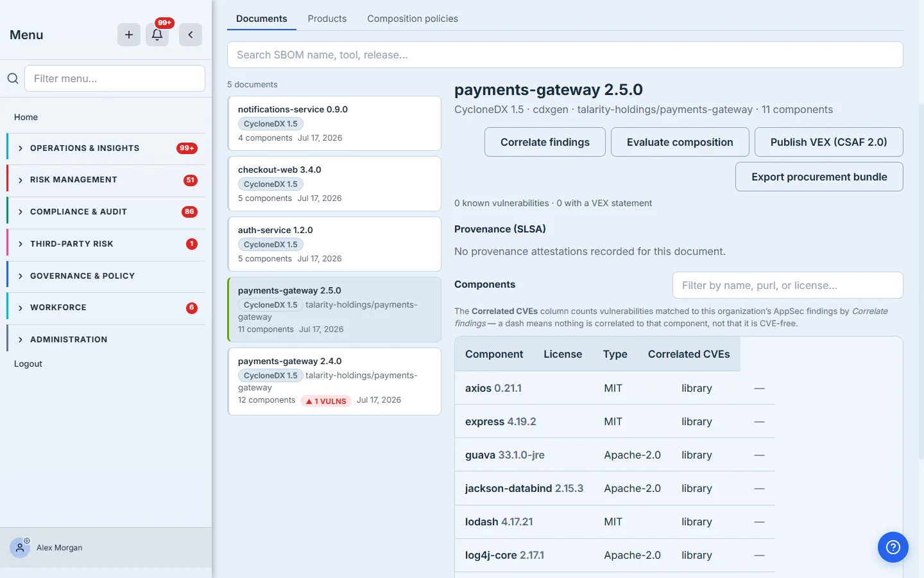The width and height of the screenshot is (924, 578).
Task: Open Composition policies tab
Action: click(413, 19)
